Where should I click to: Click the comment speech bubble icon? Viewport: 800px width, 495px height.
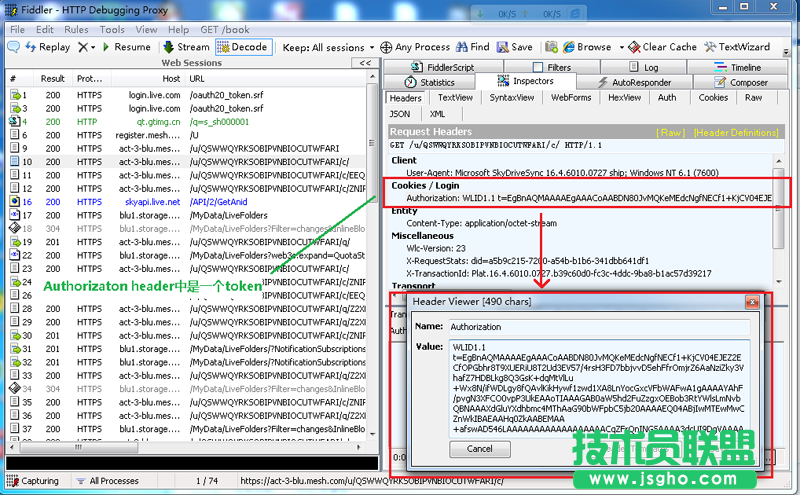coord(13,47)
